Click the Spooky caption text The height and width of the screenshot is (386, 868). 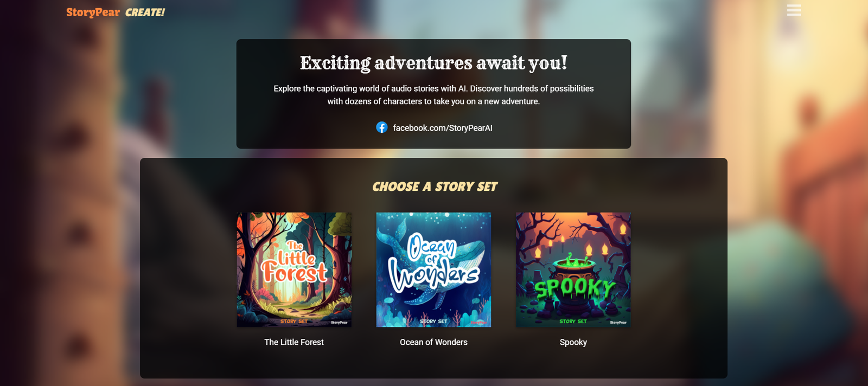[573, 342]
